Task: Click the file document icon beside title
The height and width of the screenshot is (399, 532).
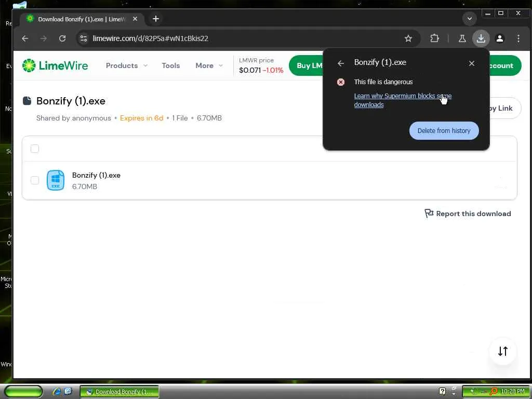Action: (27, 101)
